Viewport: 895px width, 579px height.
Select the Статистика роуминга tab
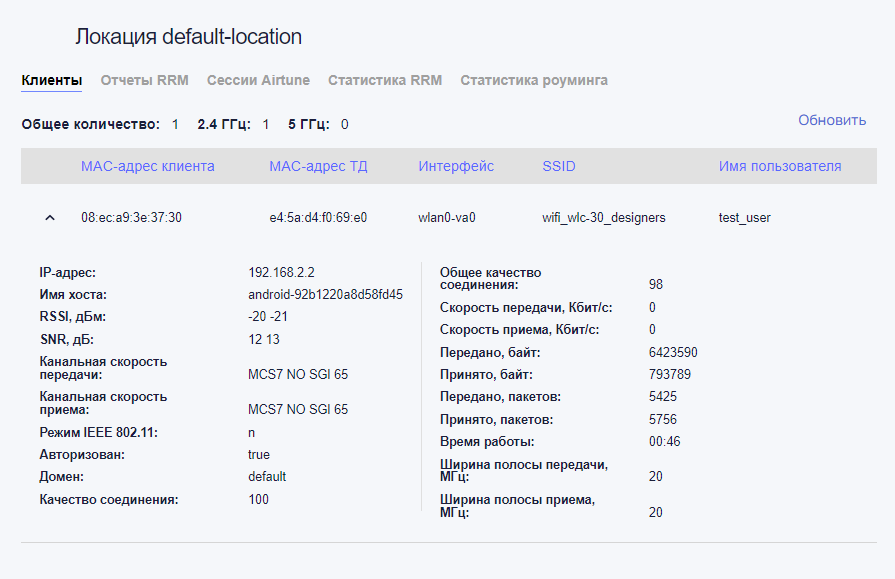[534, 80]
